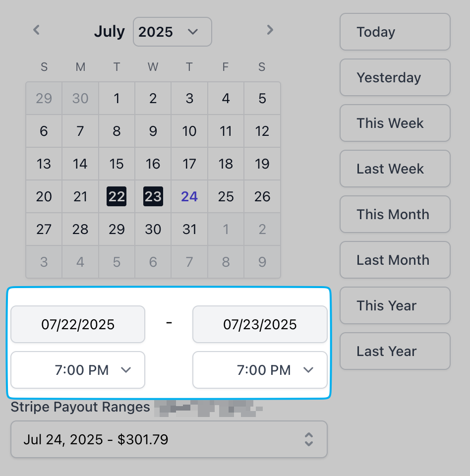Open the 2025 year dropdown
Screen dimensions: 470x476
pos(172,32)
